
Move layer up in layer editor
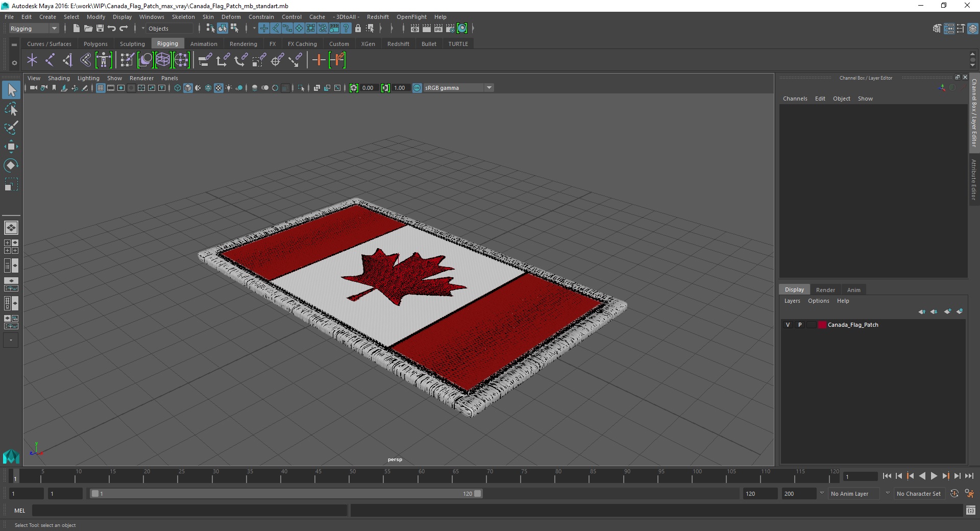pos(922,311)
